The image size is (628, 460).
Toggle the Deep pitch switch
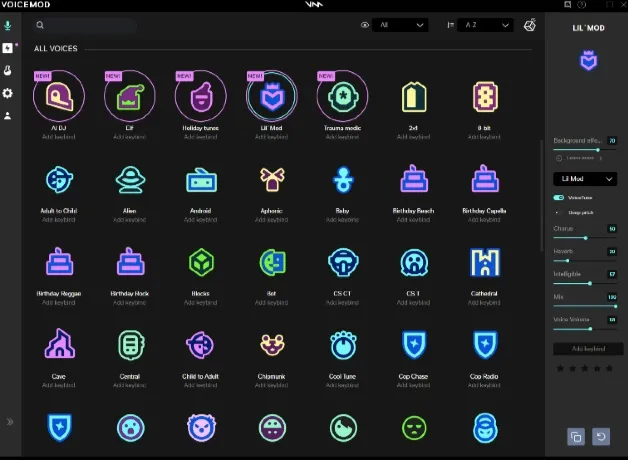tap(558, 213)
